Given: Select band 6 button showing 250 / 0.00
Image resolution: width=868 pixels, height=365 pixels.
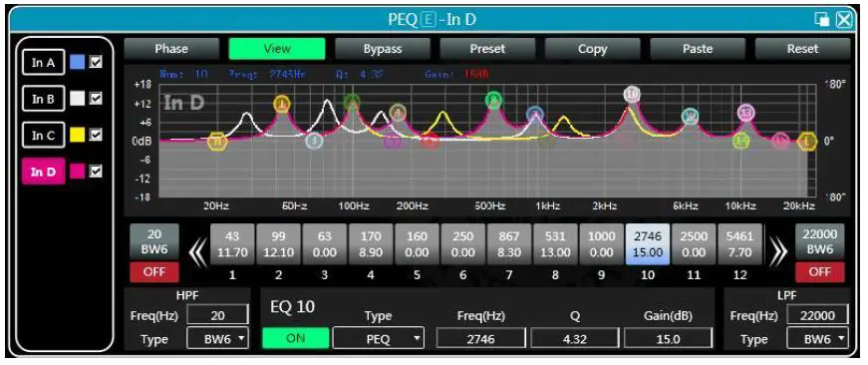Looking at the screenshot, I should click(x=462, y=244).
